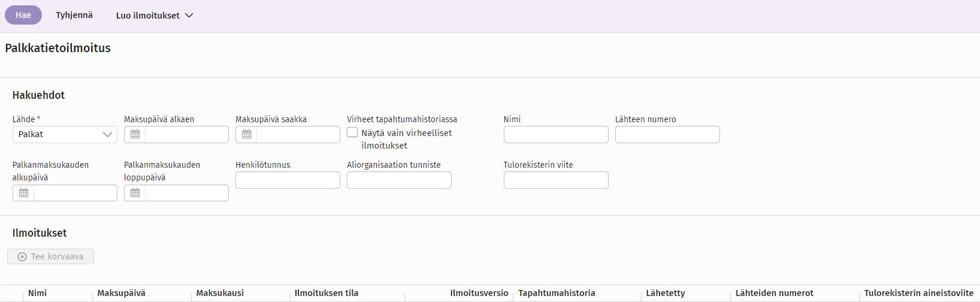Sort table by Maksukausi column header
The width and height of the screenshot is (980, 302).
[x=220, y=293]
